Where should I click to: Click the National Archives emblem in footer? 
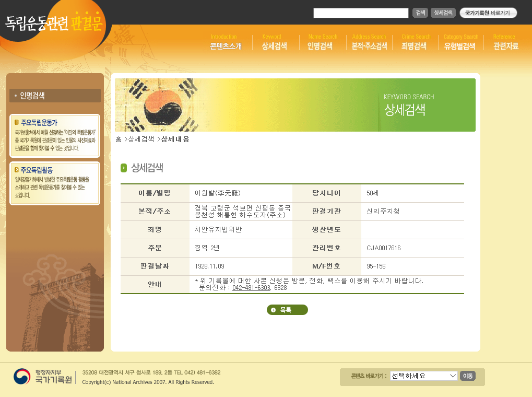[22, 376]
